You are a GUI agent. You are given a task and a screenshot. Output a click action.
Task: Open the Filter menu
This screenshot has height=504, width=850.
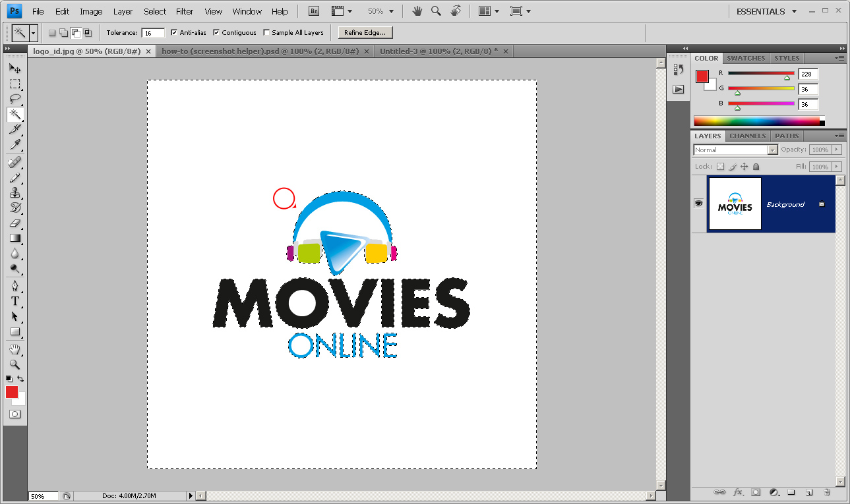pos(184,11)
